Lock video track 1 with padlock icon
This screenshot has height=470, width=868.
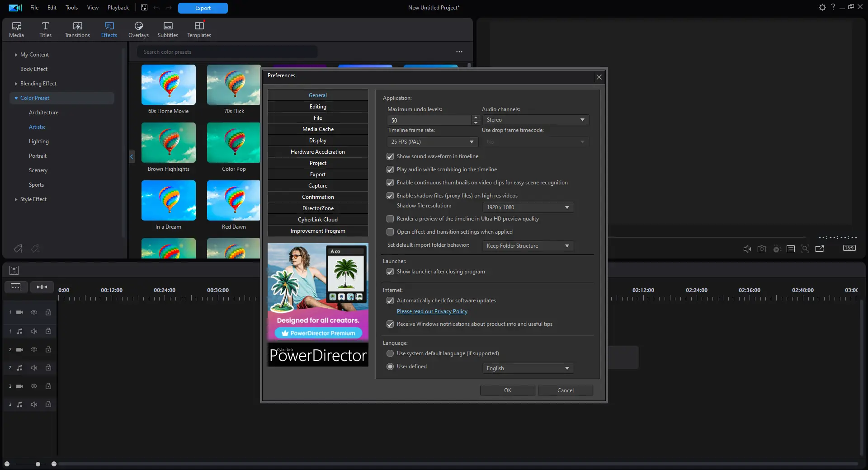(x=48, y=312)
